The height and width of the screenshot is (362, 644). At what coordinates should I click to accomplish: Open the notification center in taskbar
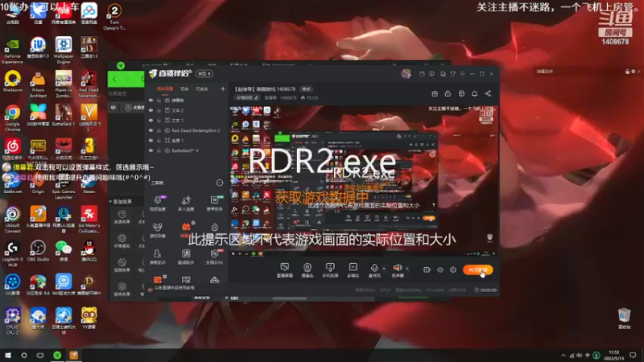click(633, 356)
